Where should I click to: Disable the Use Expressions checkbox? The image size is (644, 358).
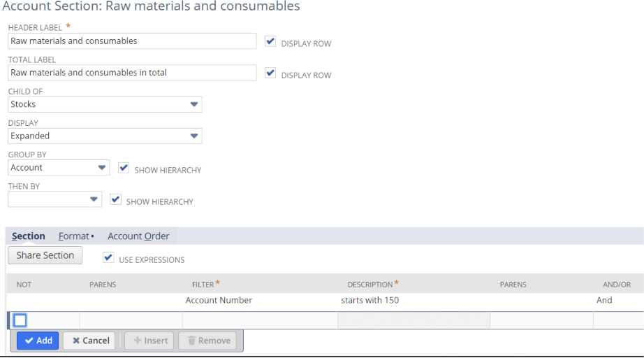click(108, 257)
